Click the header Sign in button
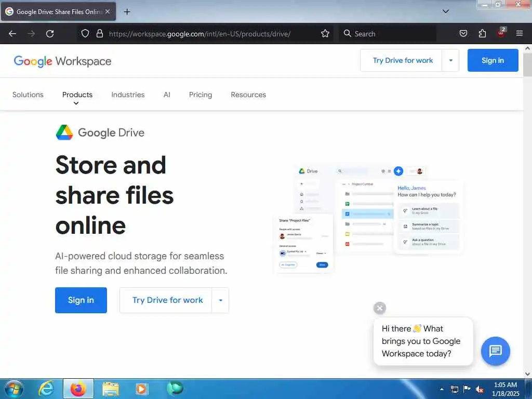This screenshot has height=399, width=532. 493,60
